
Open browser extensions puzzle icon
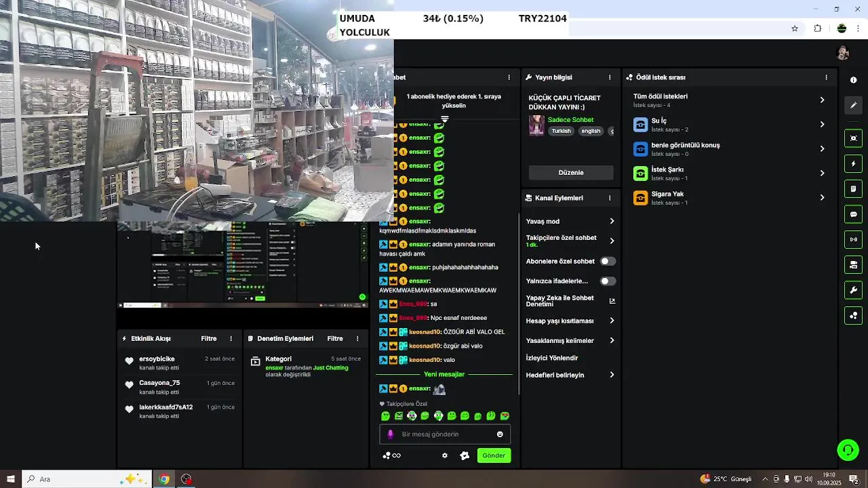pyautogui.click(x=817, y=28)
